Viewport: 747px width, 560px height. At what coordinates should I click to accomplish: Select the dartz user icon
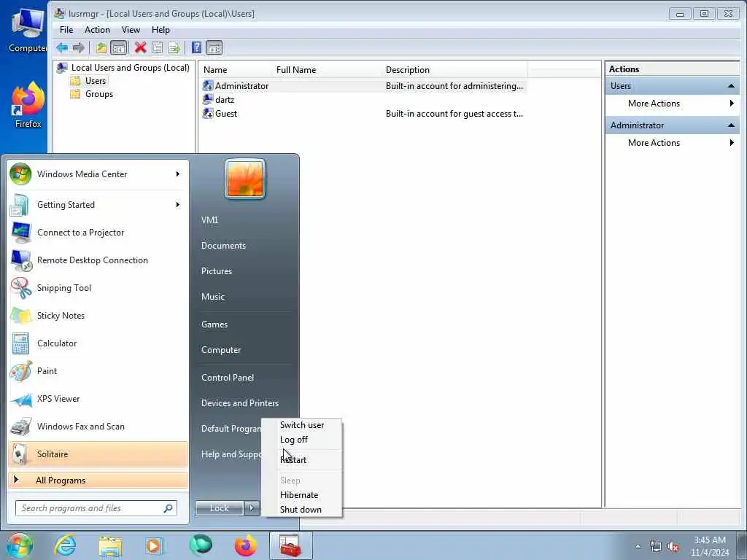coord(208,99)
